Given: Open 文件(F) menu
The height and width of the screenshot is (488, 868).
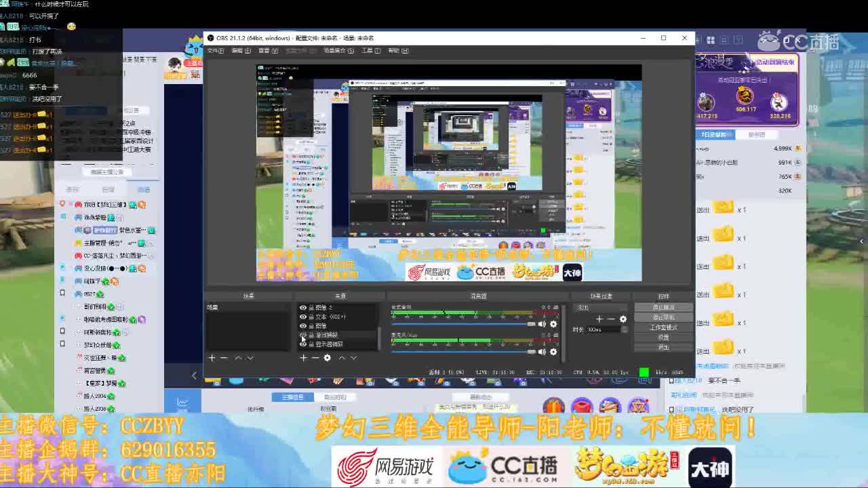Looking at the screenshot, I should (215, 51).
